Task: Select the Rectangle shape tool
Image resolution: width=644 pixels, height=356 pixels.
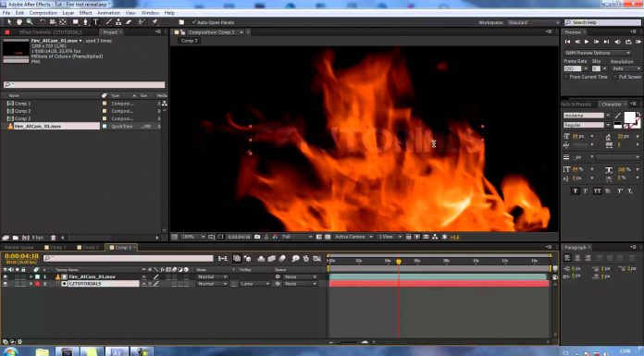Action: click(x=76, y=22)
